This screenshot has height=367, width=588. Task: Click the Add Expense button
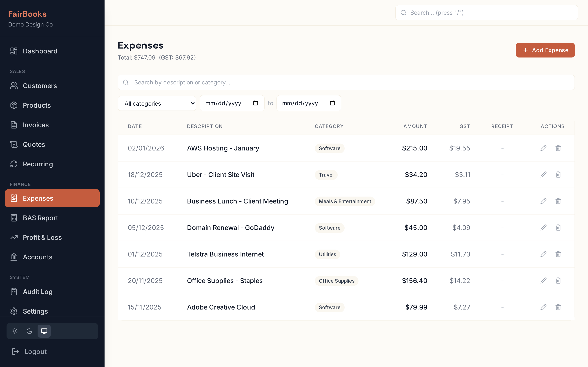click(545, 50)
